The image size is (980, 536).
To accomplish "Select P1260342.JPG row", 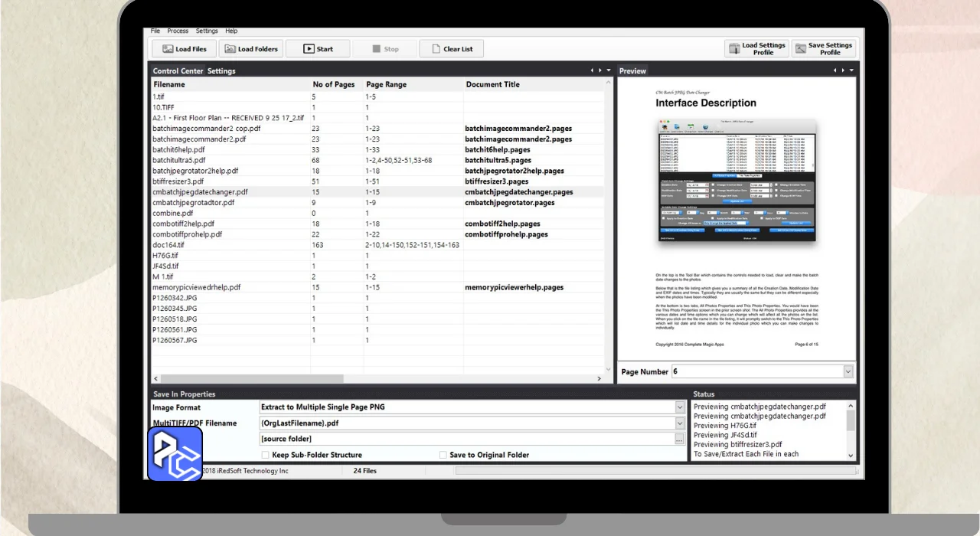I will [x=377, y=298].
